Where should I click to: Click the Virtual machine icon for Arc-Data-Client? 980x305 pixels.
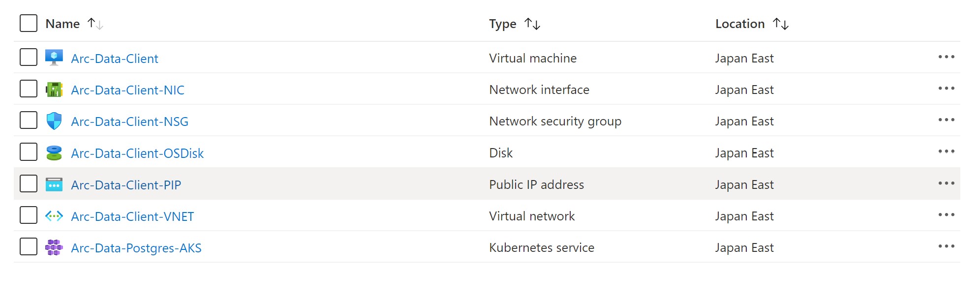[x=54, y=58]
